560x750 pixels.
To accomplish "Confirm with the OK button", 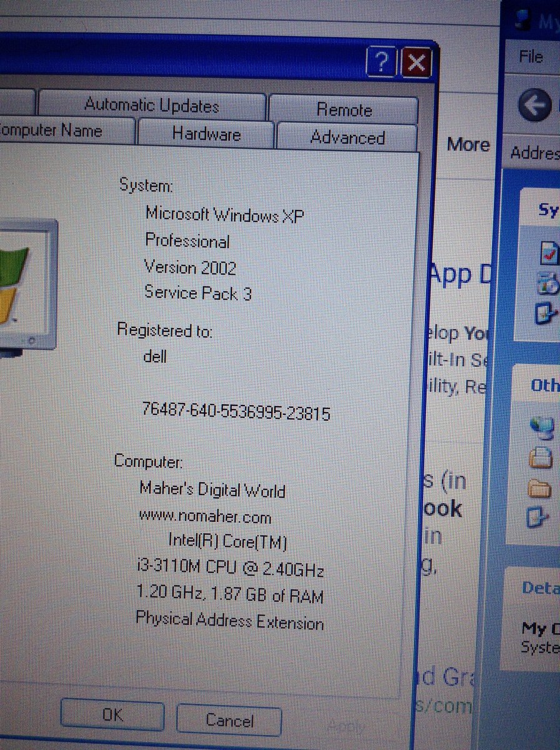I will (112, 715).
